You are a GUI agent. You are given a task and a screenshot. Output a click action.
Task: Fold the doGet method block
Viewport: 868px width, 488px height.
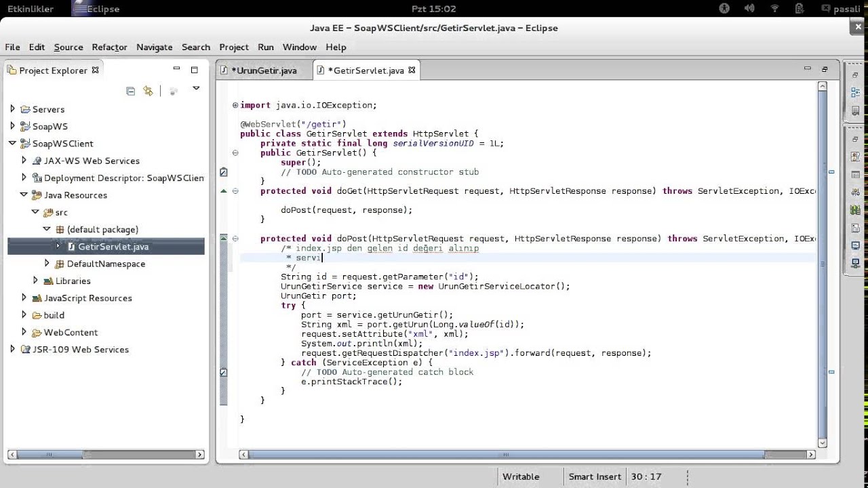(235, 191)
